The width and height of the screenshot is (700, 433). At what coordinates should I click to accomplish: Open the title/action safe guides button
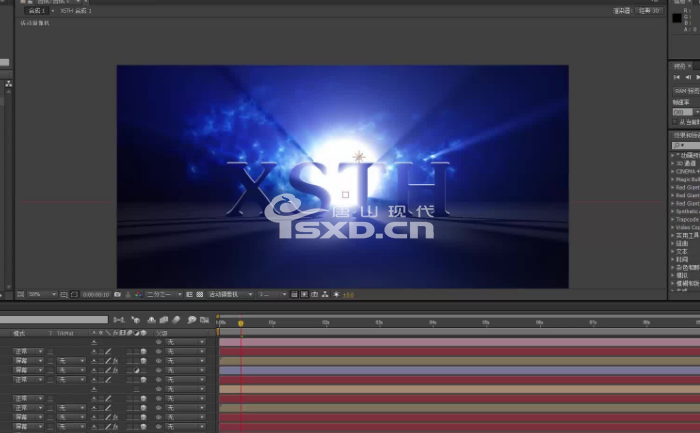click(x=64, y=295)
